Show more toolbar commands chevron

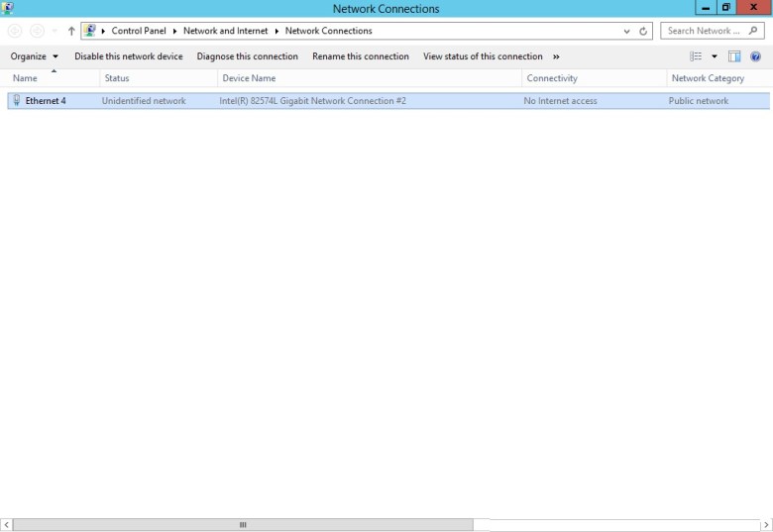556,56
